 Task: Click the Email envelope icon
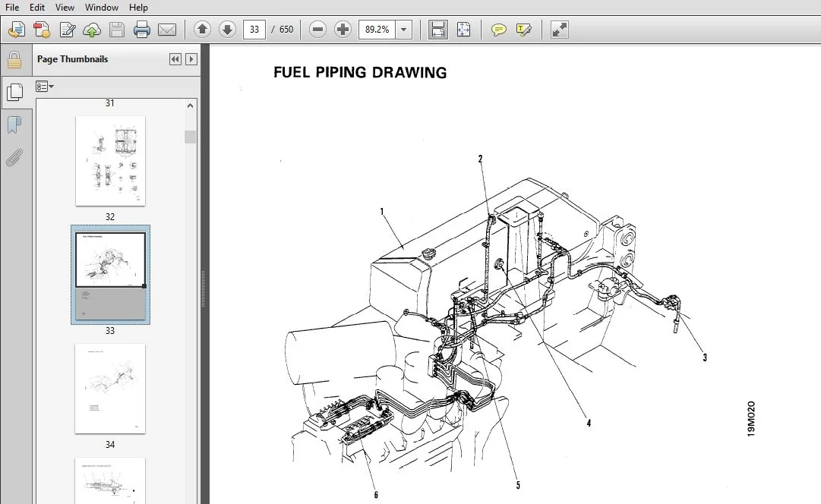pos(167,30)
